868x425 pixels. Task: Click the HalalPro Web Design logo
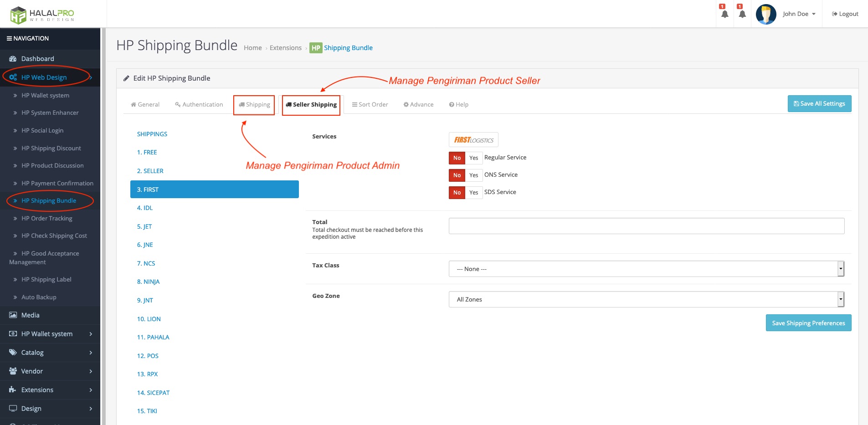[42, 15]
